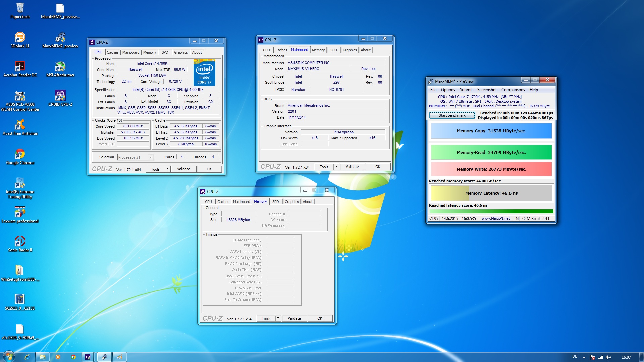Viewport: 644px width, 362px height.
Task: Click the Windows Start orb
Action: click(9, 357)
